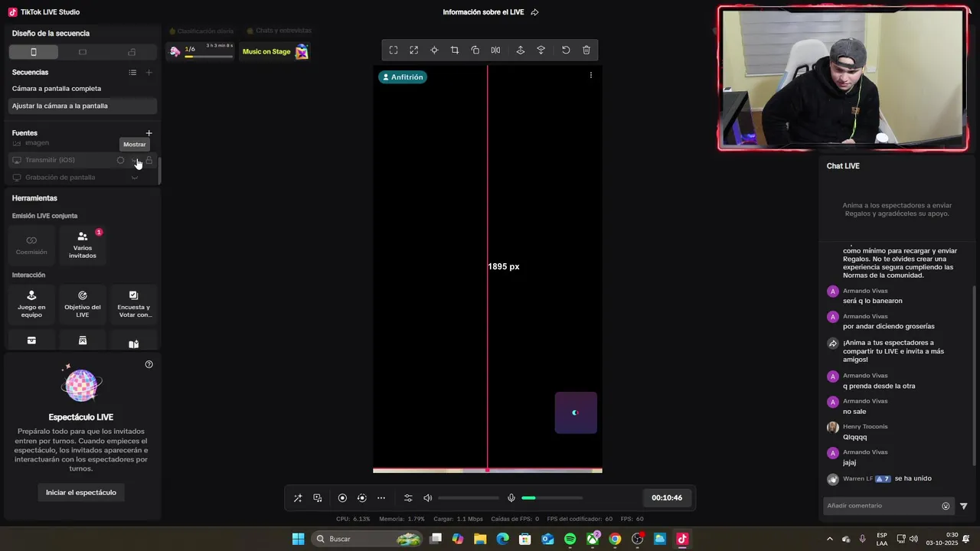The height and width of the screenshot is (551, 980).
Task: Select the landscape layout option
Action: click(83, 52)
